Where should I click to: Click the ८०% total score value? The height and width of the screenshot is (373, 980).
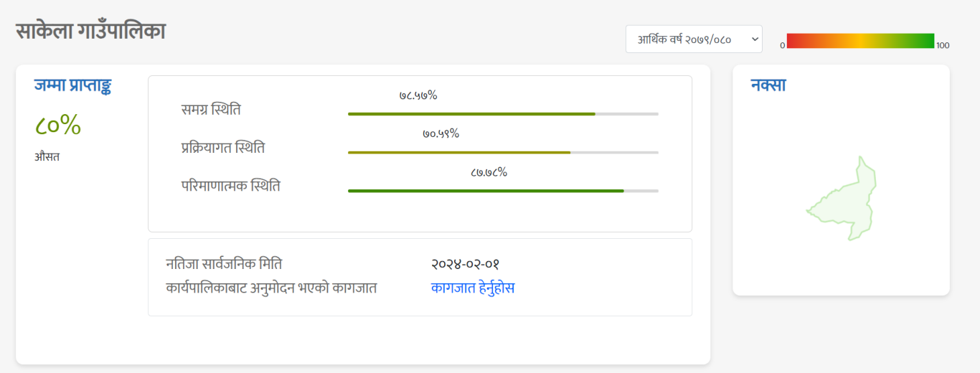pos(57,126)
